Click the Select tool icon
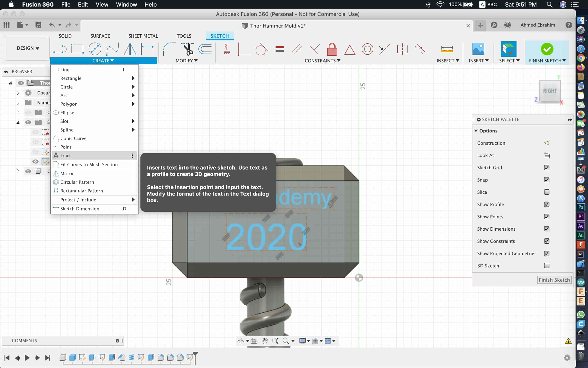The width and height of the screenshot is (588, 368). (509, 49)
